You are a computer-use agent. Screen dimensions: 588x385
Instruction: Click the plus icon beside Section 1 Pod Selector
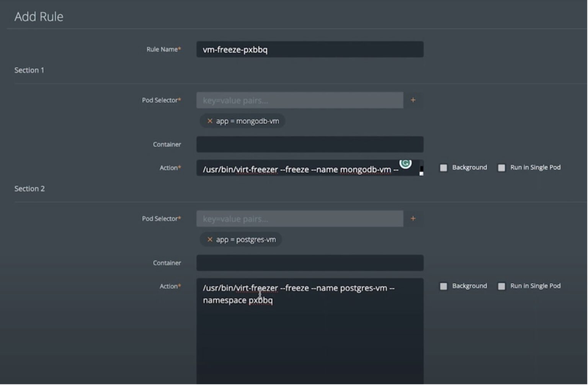pos(413,100)
